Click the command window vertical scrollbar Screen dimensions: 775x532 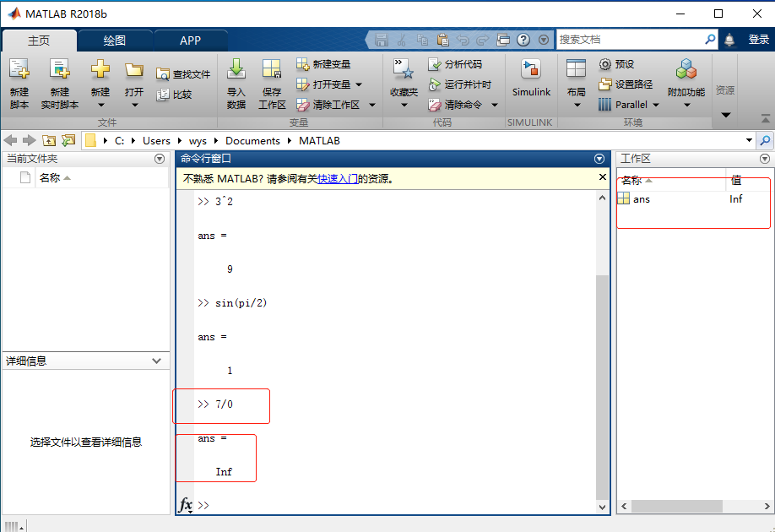602,387
